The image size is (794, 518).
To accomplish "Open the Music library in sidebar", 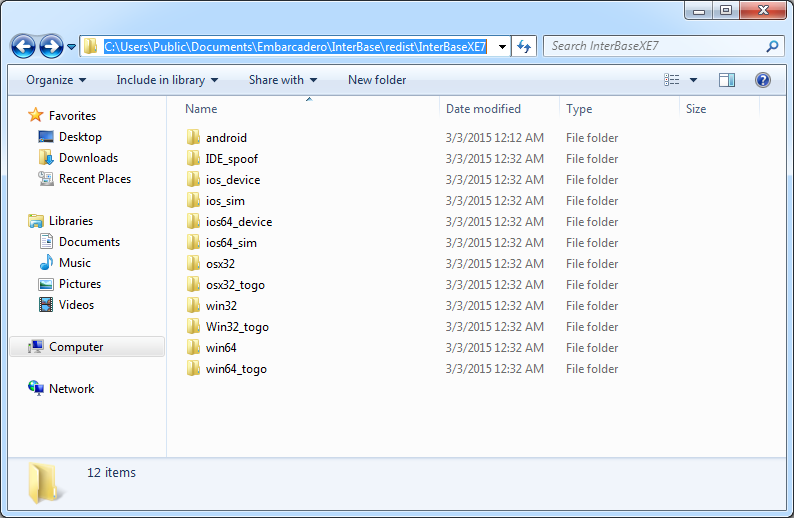I will 74,263.
